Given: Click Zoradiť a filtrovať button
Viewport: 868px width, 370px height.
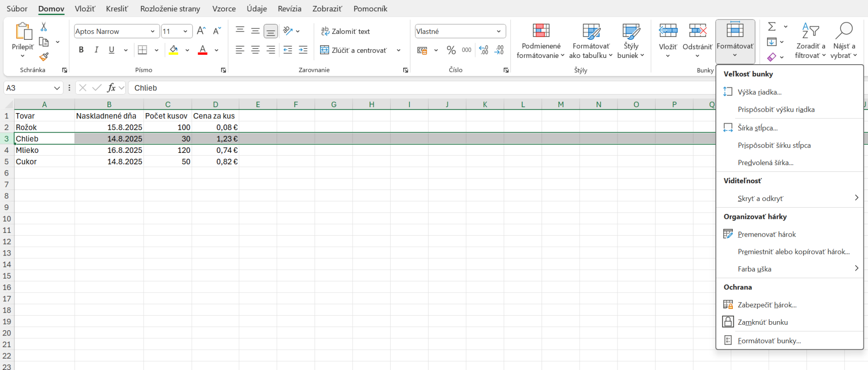Looking at the screenshot, I should click(x=811, y=41).
